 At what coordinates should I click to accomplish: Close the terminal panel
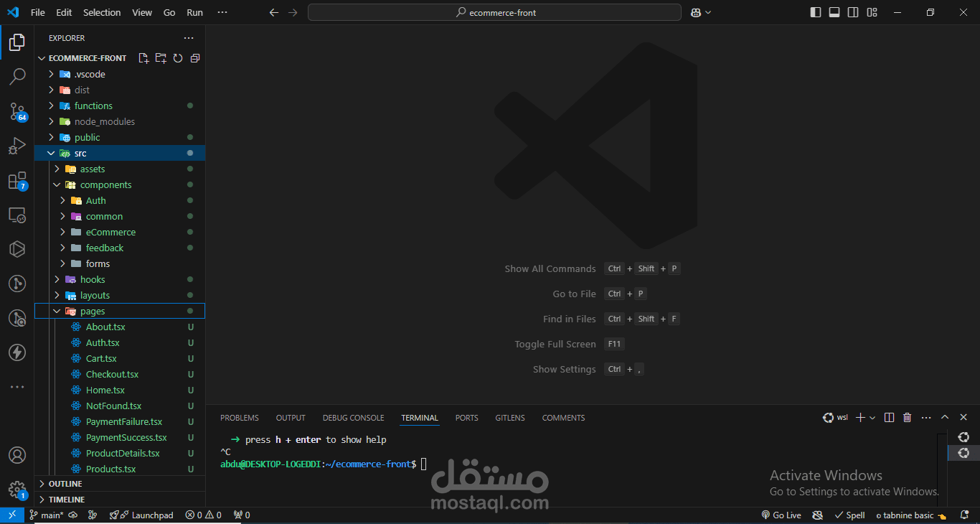pos(963,417)
